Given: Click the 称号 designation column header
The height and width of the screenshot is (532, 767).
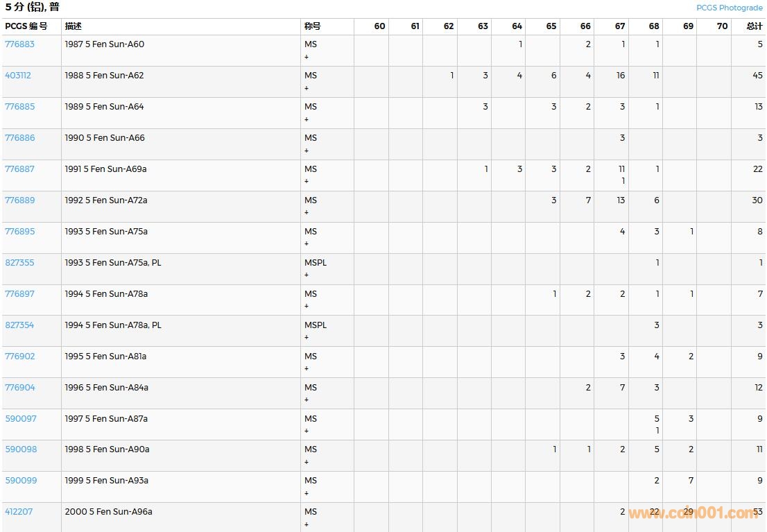Looking at the screenshot, I should pyautogui.click(x=313, y=26).
